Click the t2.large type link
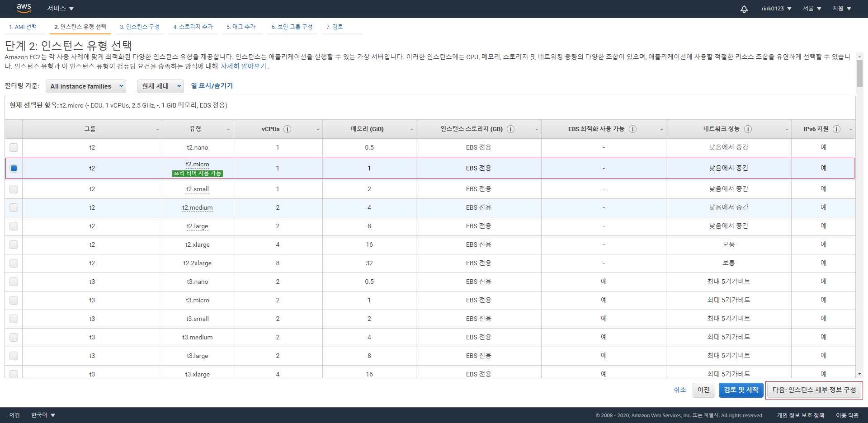This screenshot has width=868, height=423. coord(198,226)
